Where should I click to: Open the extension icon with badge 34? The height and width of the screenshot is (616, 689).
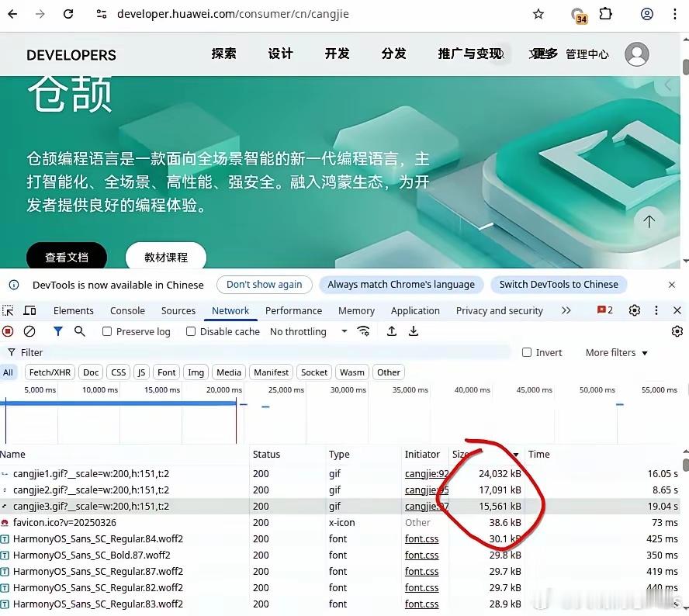pos(579,16)
